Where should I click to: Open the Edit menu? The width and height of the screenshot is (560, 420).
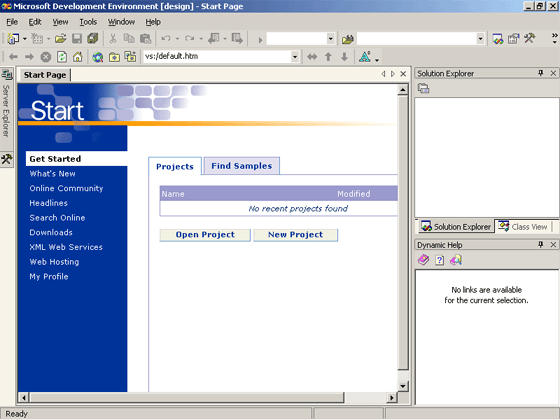[x=35, y=22]
